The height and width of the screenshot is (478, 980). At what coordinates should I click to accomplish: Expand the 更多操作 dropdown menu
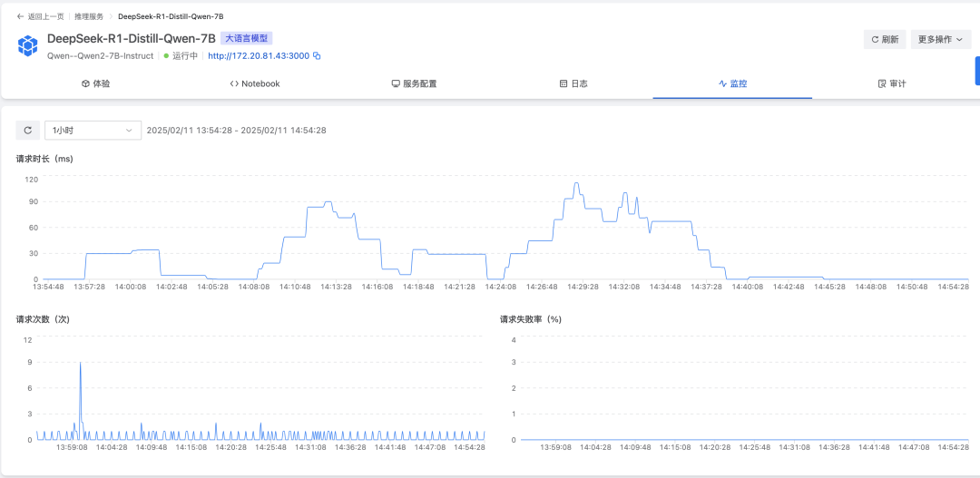pyautogui.click(x=941, y=39)
